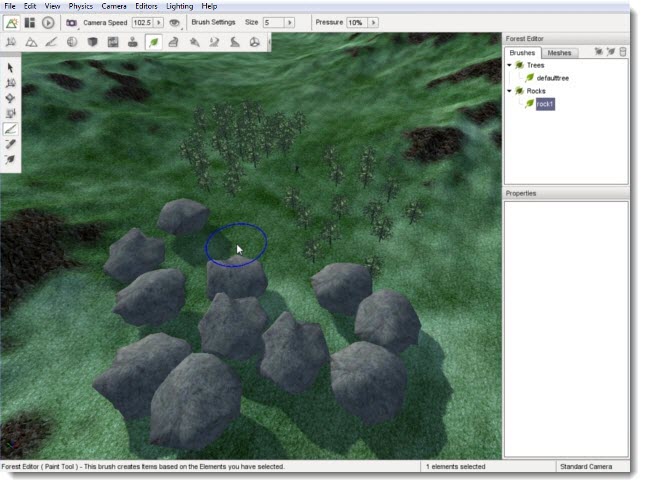Collapse the Rocks brush group
645x487 pixels.
coord(509,90)
